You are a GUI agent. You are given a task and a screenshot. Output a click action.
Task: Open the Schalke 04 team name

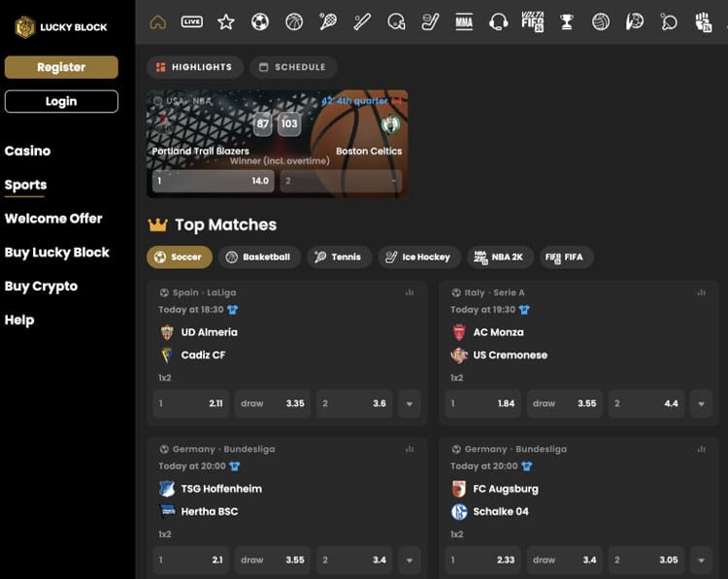501,512
